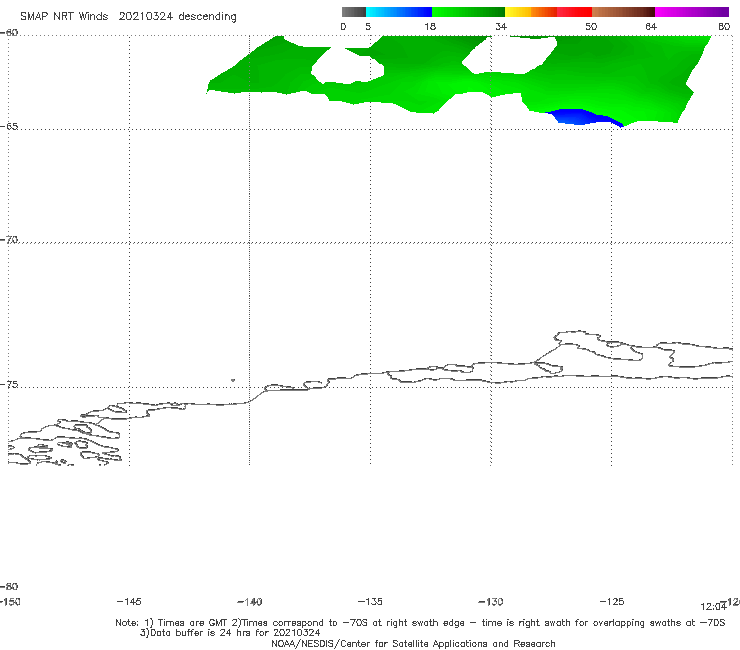Click the color bar label '50'
Screen dimensions: 740x650
(591, 26)
